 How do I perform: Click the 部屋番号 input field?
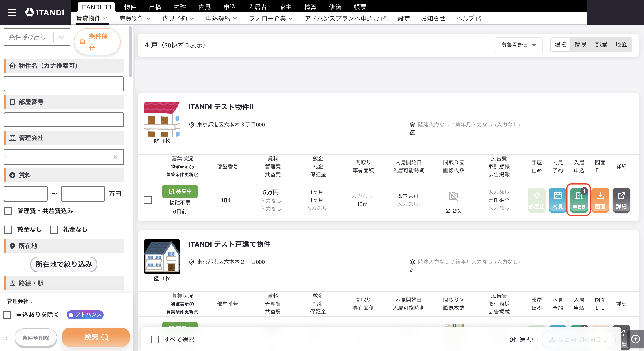point(64,120)
